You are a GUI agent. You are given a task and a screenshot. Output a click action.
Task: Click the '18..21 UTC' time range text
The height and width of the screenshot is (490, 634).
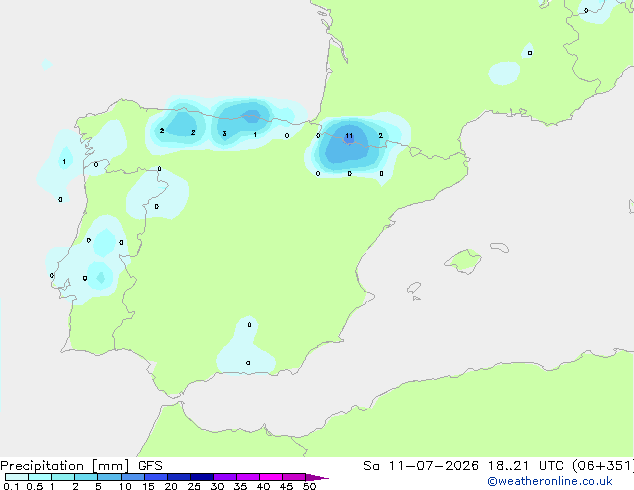(x=527, y=466)
